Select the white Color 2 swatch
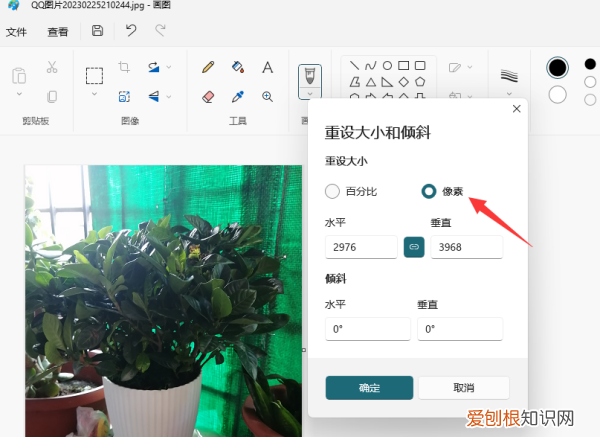 [x=558, y=95]
